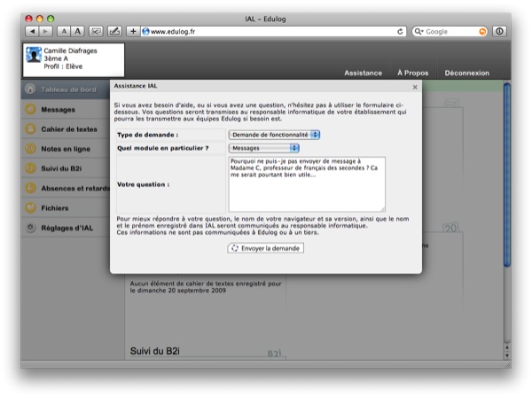
Task: Click the Fichiers sidebar icon
Action: pyautogui.click(x=31, y=208)
